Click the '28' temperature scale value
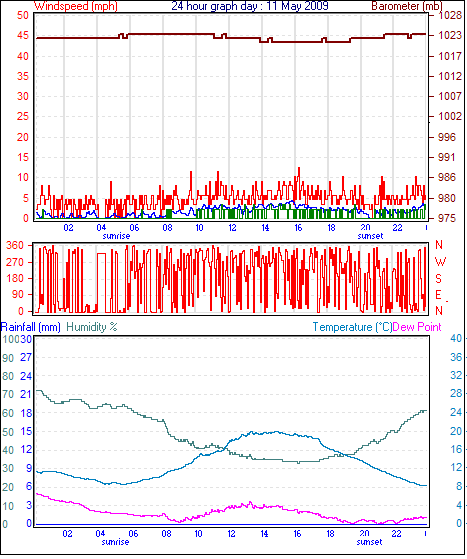Image resolution: width=467 pixels, height=559 pixels. coord(456,394)
